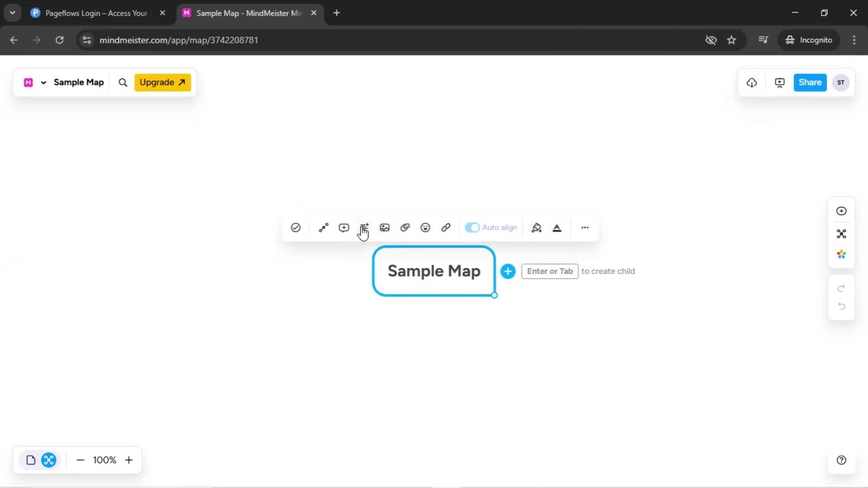868x488 pixels.
Task: Open the ST user avatar menu
Action: [841, 82]
